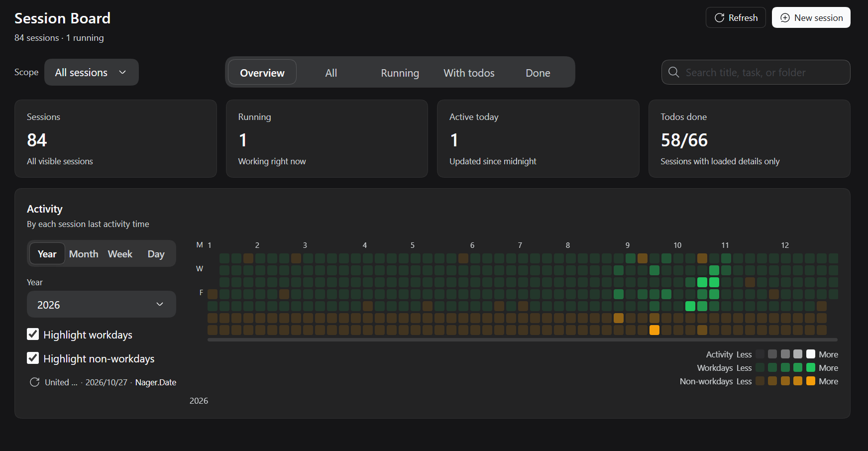Click the New session button
The height and width of the screenshot is (451, 868).
click(x=811, y=17)
